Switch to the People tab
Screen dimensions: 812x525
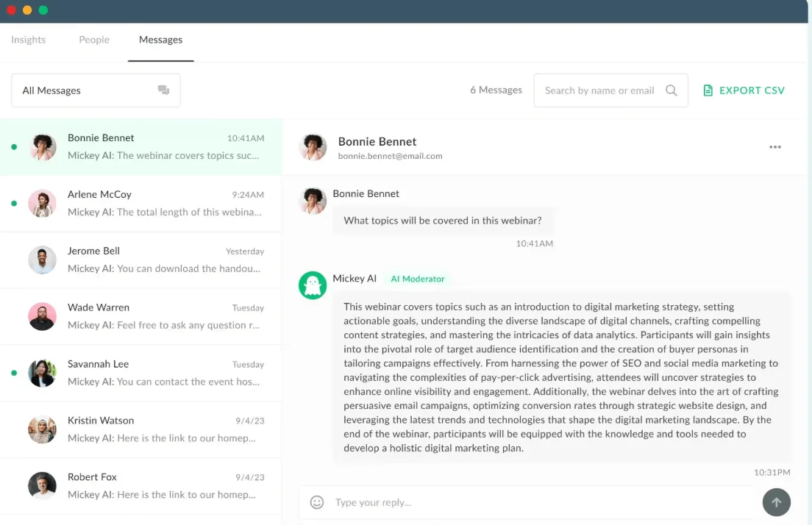tap(93, 40)
